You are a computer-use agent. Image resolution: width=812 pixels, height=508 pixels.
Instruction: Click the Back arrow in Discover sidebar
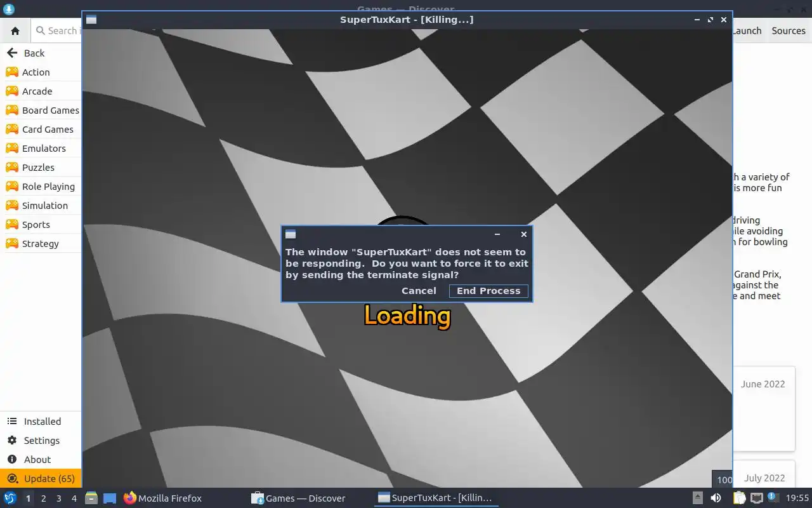point(12,53)
